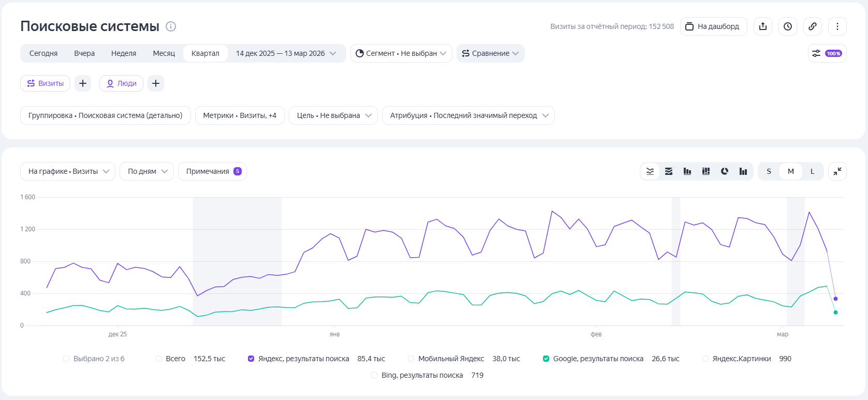Click the info icon beside the report title

[x=171, y=26]
